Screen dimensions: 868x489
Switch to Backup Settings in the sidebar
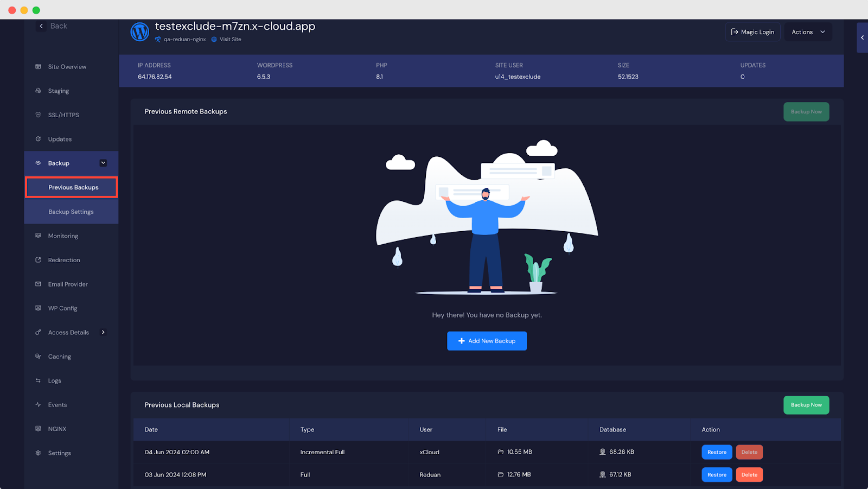pyautogui.click(x=71, y=211)
